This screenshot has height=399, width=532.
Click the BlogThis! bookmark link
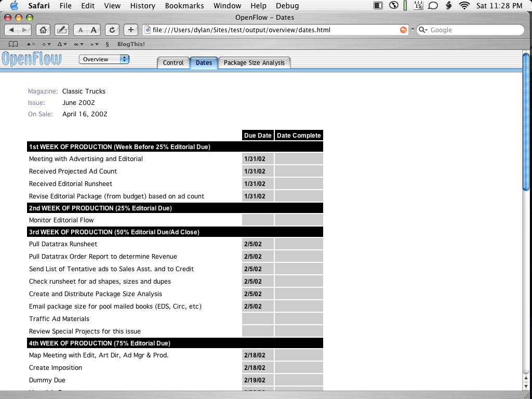(131, 44)
